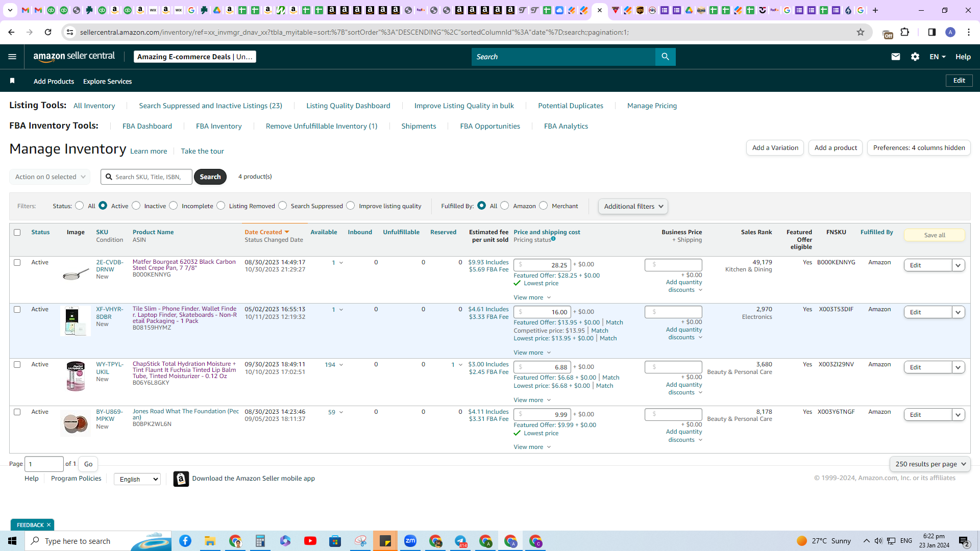Open the EN language menu in header
Image resolution: width=980 pixels, height=551 pixels.
pos(938,57)
